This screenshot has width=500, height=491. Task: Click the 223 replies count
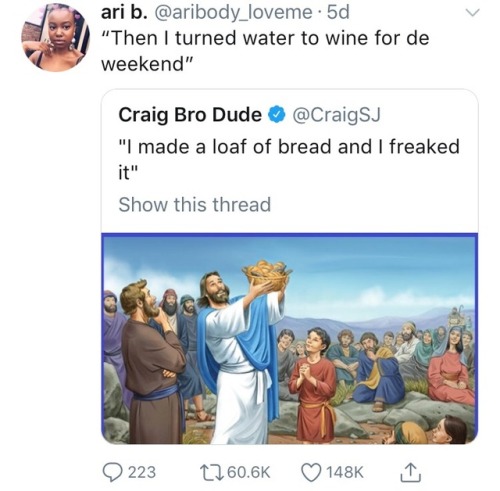click(142, 472)
